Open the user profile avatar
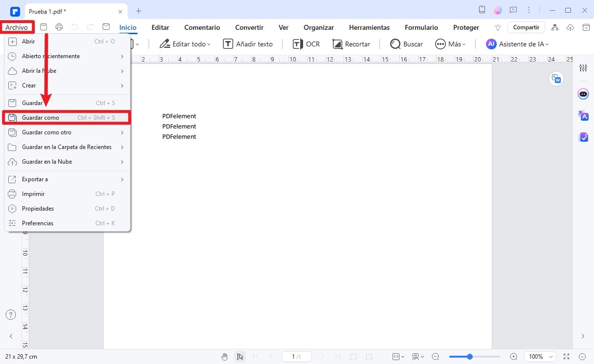Image resolution: width=594 pixels, height=364 pixels. pos(498,10)
